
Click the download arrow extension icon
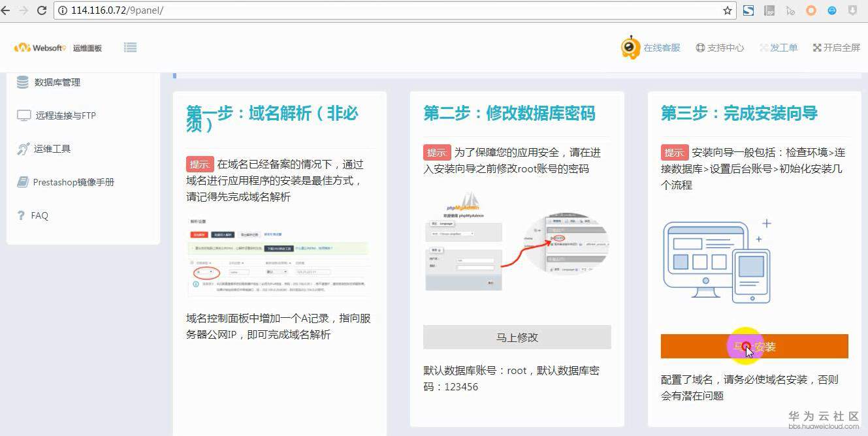point(852,10)
